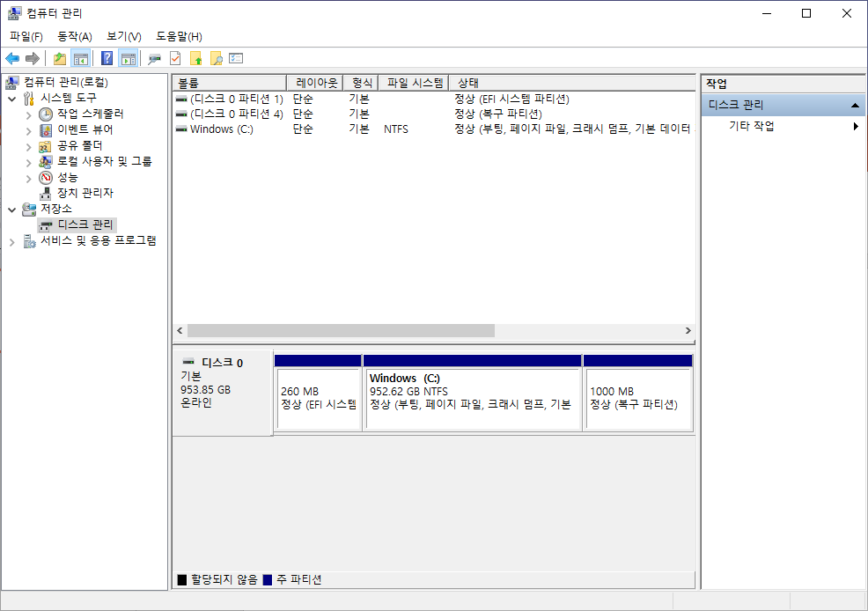Collapse the 시스템 도구 tree node
Viewport: 868px width, 611px height.
point(12,99)
